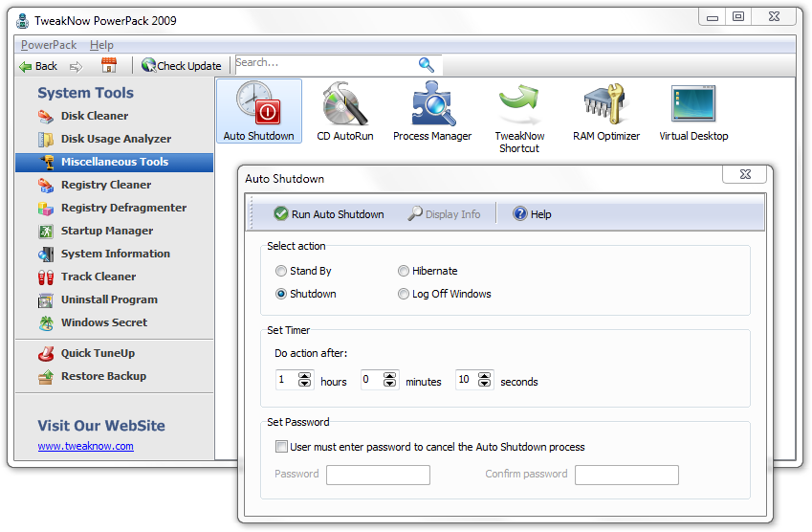Click Run Auto Shutdown button
The image size is (812, 532).
(329, 214)
